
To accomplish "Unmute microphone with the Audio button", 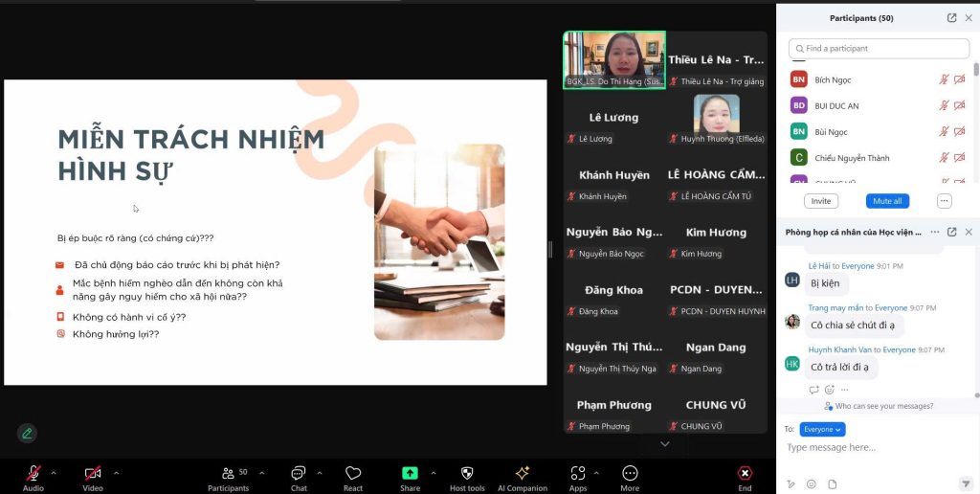I will (33, 474).
